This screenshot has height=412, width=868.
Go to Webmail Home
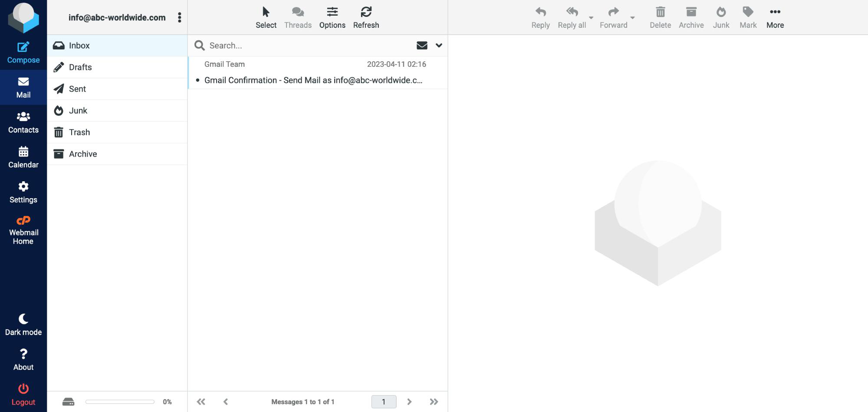[x=23, y=230]
